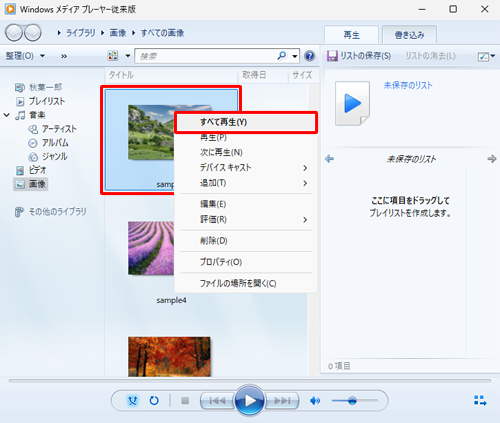Screen dimensions: 500x423
Task: Adjust the volume slider
Action: click(354, 401)
